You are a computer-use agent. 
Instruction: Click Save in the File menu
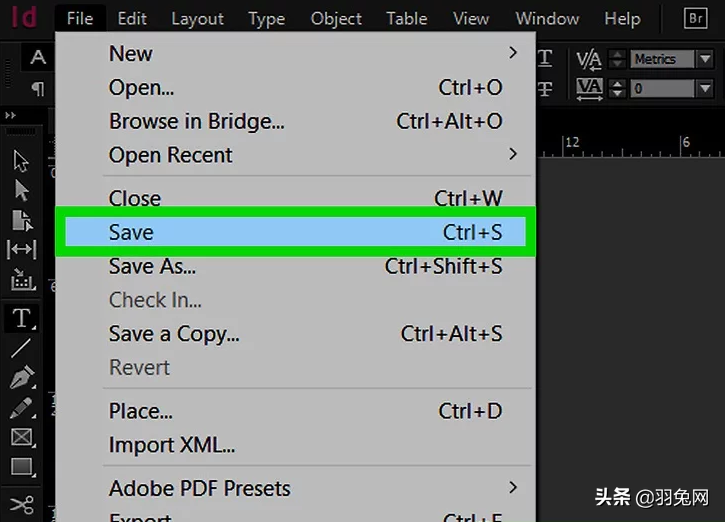295,232
